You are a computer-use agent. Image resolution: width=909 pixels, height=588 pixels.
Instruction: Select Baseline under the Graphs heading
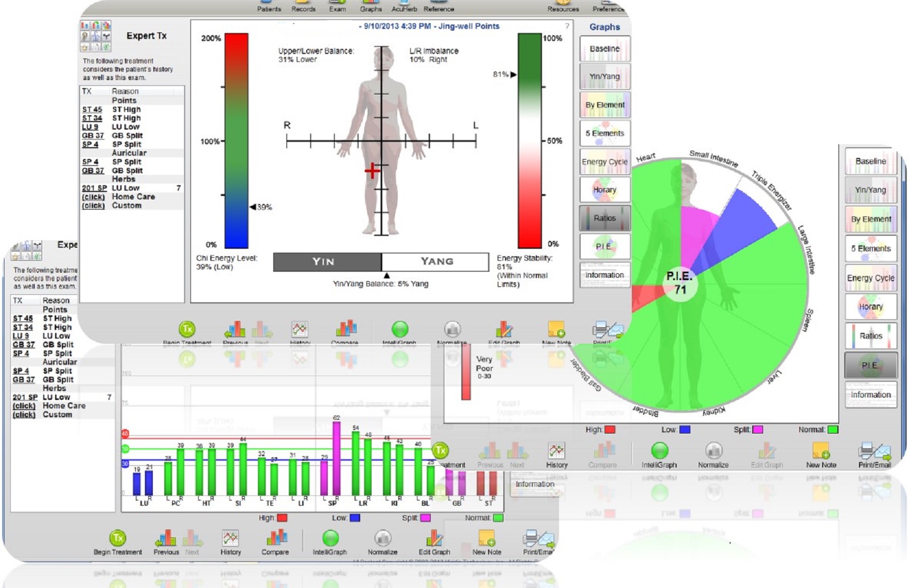tap(604, 49)
